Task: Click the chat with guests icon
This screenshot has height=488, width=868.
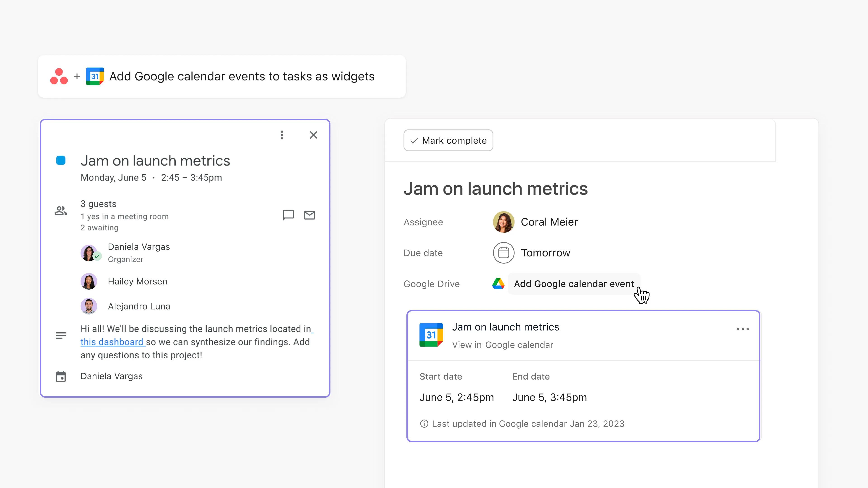Action: (x=288, y=215)
